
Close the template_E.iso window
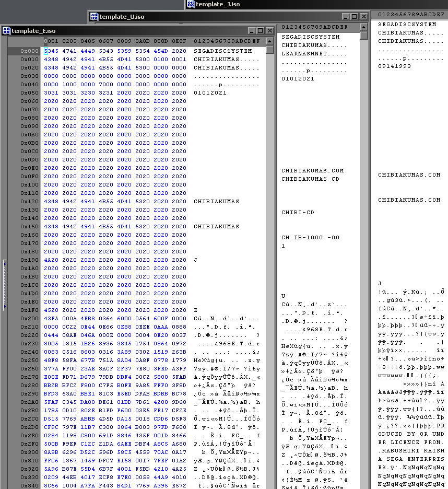click(x=270, y=30)
